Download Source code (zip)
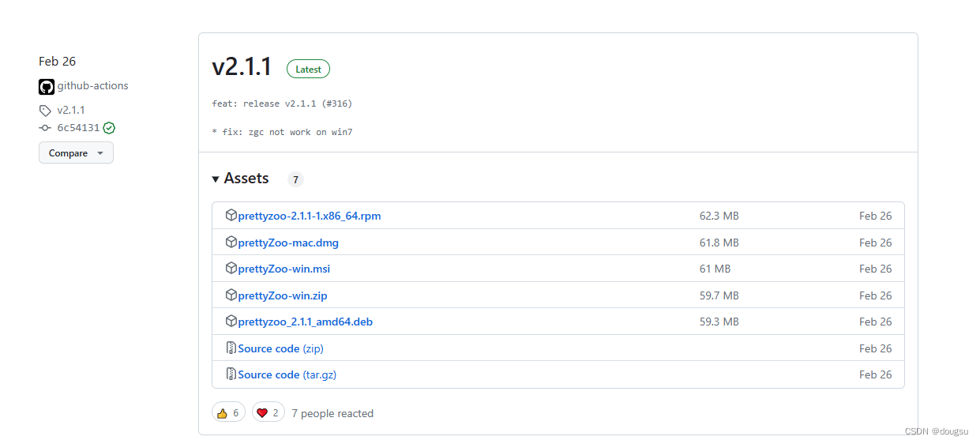The image size is (980, 444). click(x=281, y=348)
